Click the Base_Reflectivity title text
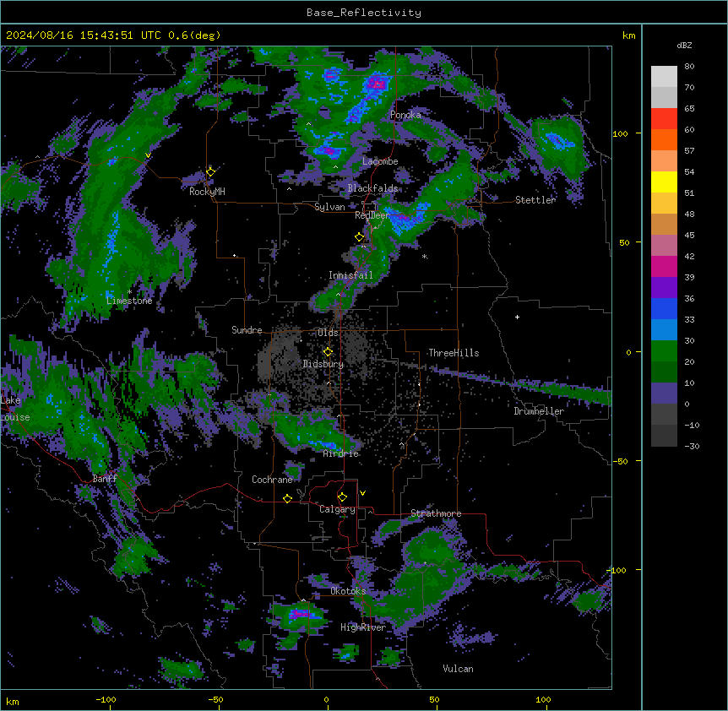 (364, 13)
